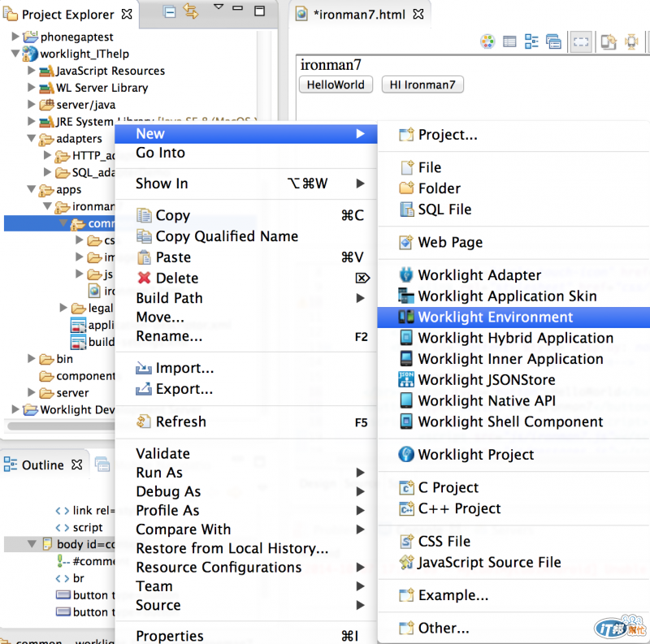Click the js folder icon
The width and height of the screenshot is (650, 644).
pos(94,274)
